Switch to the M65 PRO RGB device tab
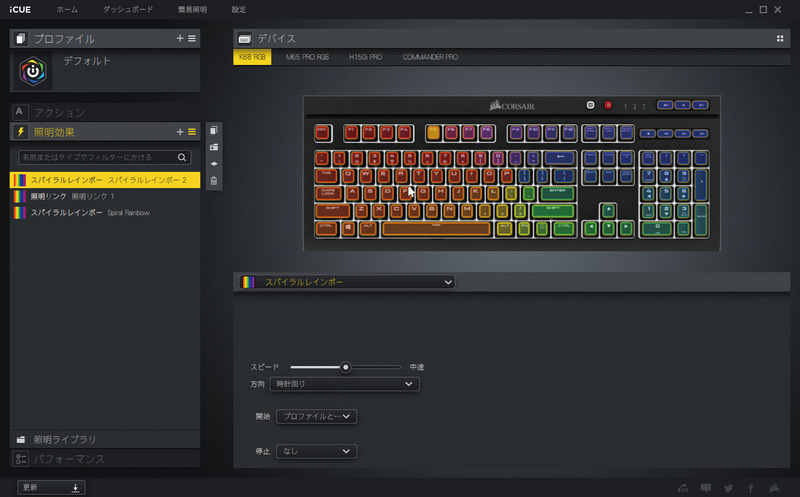The height and width of the screenshot is (497, 800). pos(307,57)
